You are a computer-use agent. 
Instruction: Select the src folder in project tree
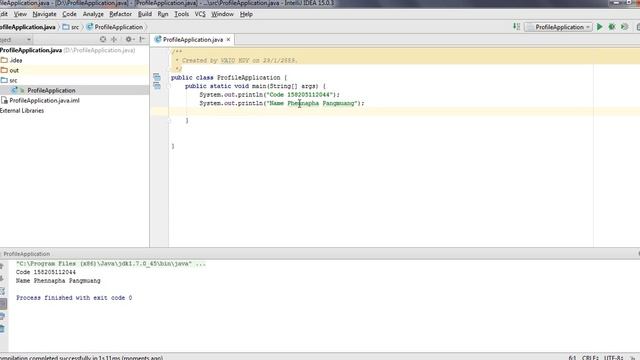9,80
